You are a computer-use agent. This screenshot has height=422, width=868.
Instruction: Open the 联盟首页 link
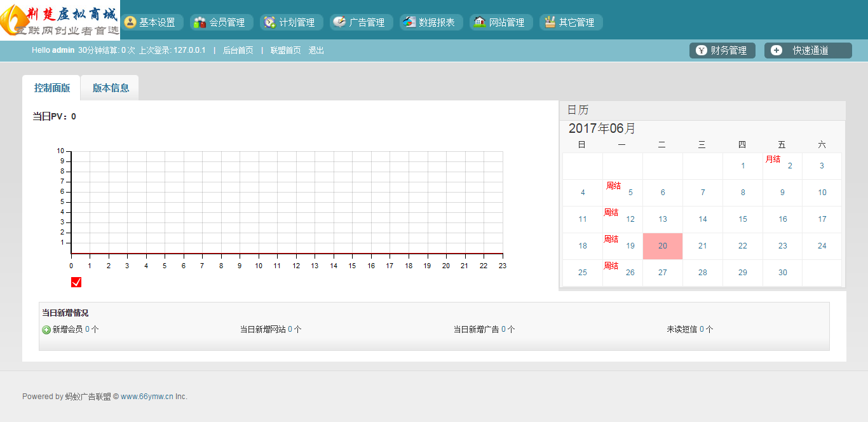point(286,50)
